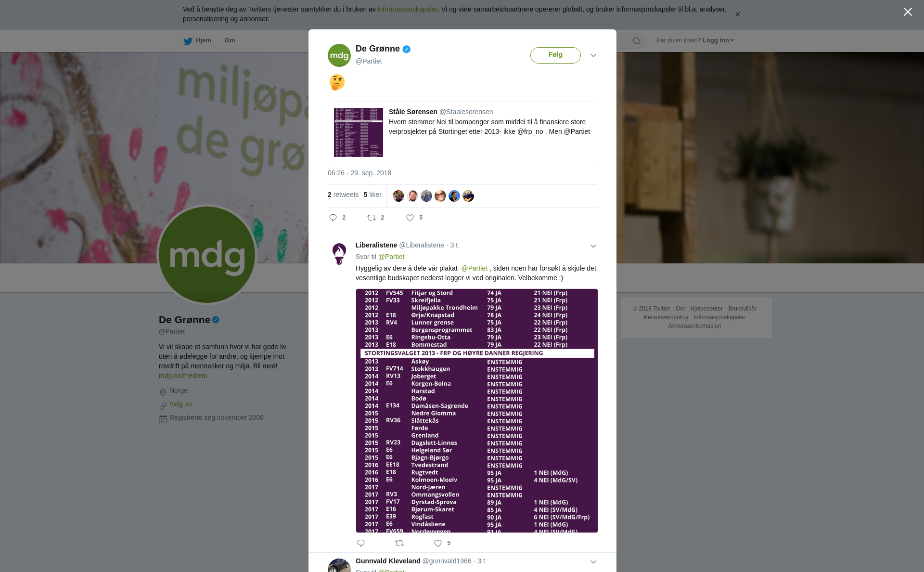Open the De Grønne mdg avatar in the tweet
This screenshot has height=572, width=924.
[339, 55]
